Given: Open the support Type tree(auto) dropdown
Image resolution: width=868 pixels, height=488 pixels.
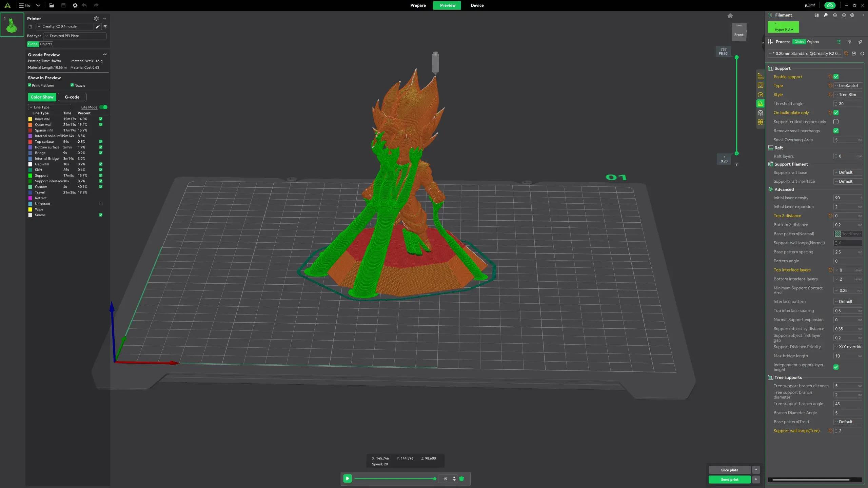Looking at the screenshot, I should [x=848, y=86].
